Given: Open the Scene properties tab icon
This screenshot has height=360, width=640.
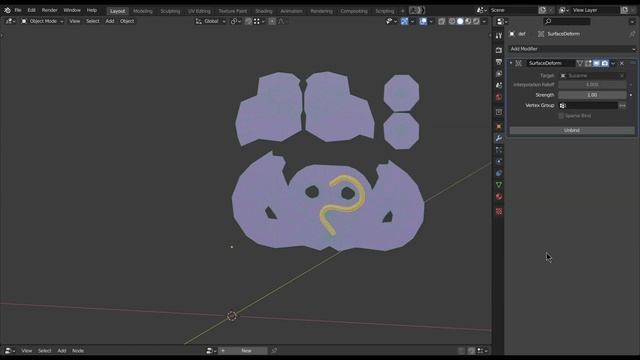Looking at the screenshot, I should click(x=499, y=86).
